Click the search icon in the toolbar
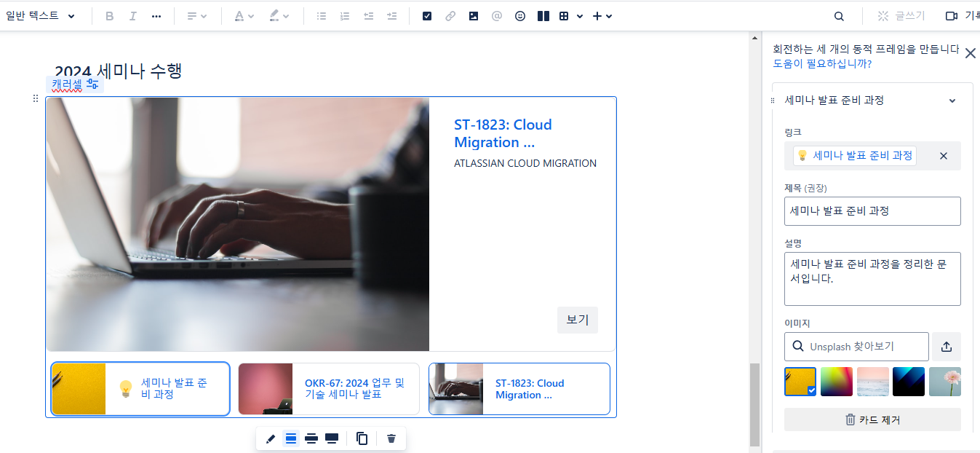 pos(839,16)
